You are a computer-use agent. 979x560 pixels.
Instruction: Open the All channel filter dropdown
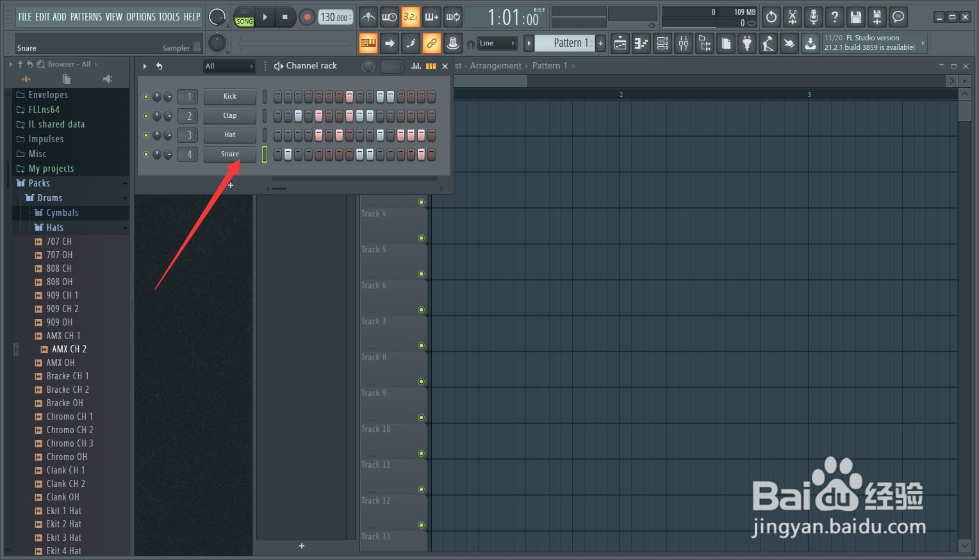tap(229, 66)
